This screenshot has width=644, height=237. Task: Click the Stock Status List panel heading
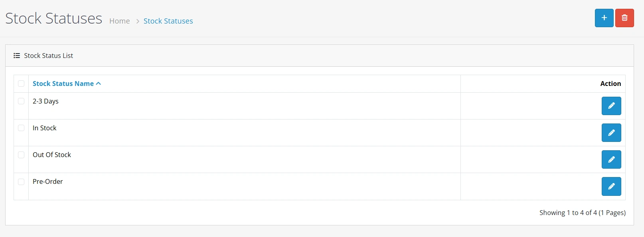[x=48, y=56]
